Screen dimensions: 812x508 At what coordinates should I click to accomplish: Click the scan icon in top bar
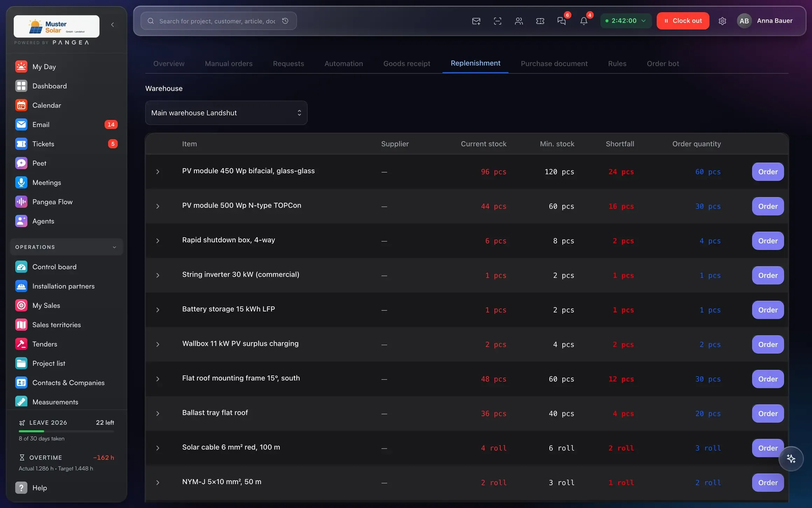click(x=497, y=21)
